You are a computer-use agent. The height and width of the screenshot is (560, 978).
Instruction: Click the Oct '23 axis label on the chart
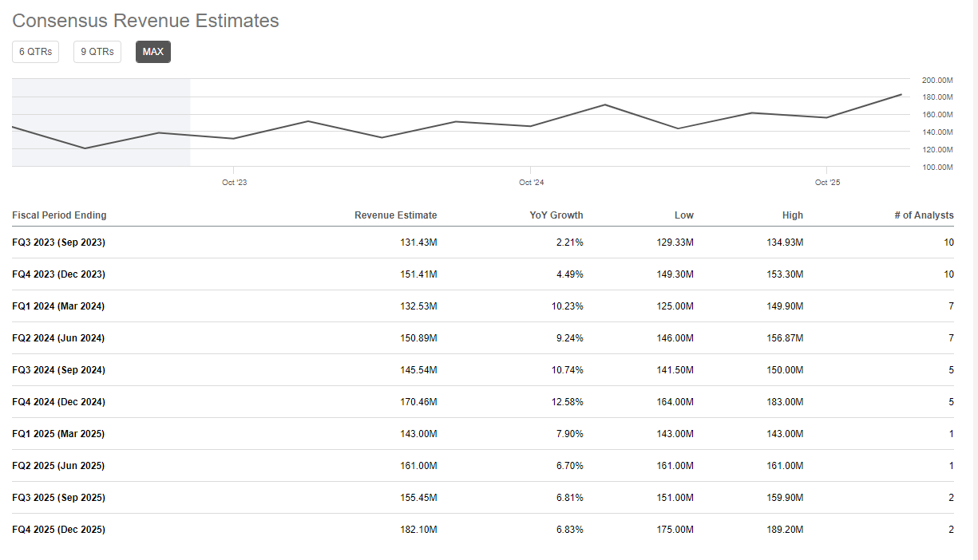(235, 182)
